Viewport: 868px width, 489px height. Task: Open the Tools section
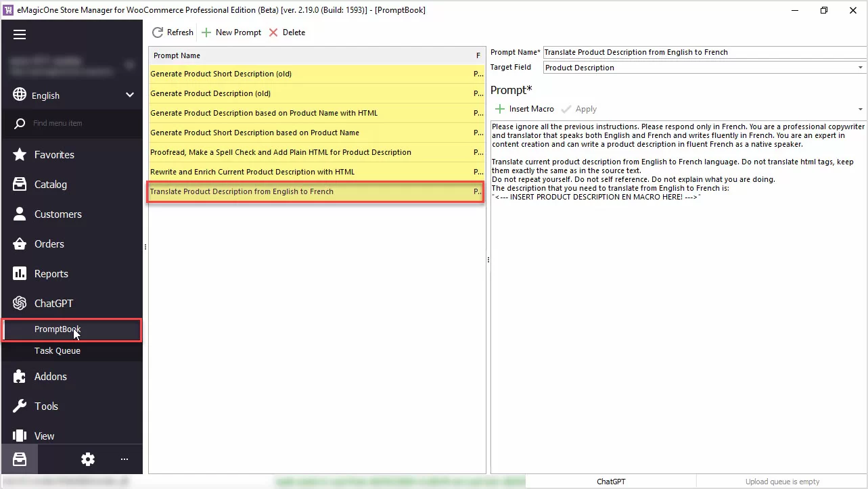point(46,406)
